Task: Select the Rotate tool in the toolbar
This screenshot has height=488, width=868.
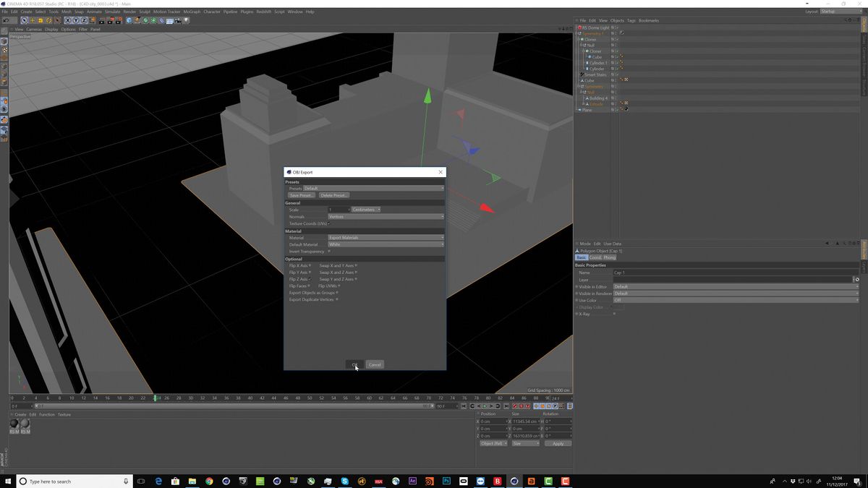Action: click(x=48, y=20)
